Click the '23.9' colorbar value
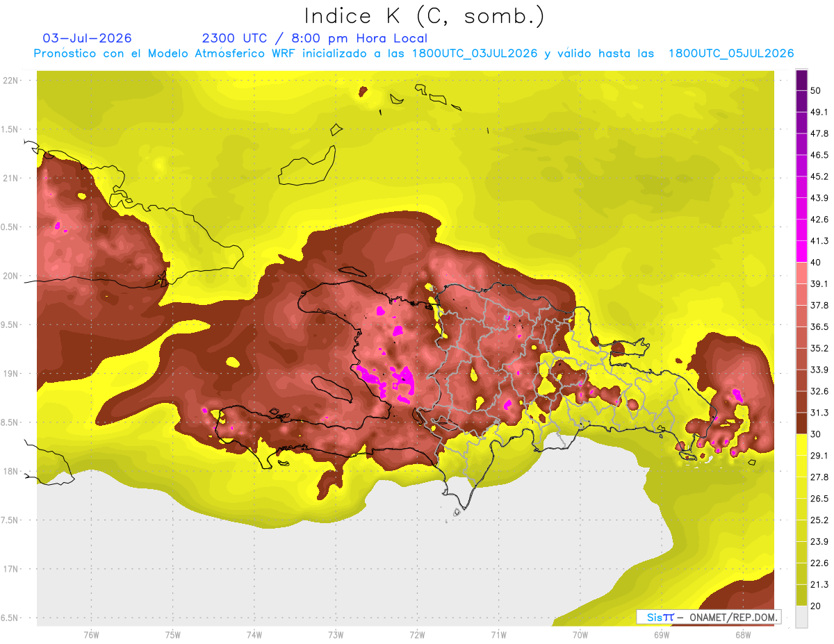Screen dimensions: 834x644 click(821, 542)
